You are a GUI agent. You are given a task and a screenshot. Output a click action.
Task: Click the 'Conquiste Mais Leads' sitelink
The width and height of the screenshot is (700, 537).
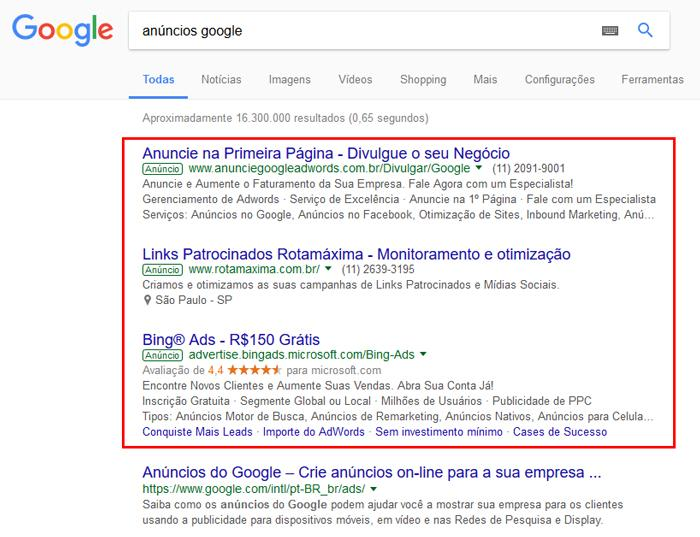197,432
